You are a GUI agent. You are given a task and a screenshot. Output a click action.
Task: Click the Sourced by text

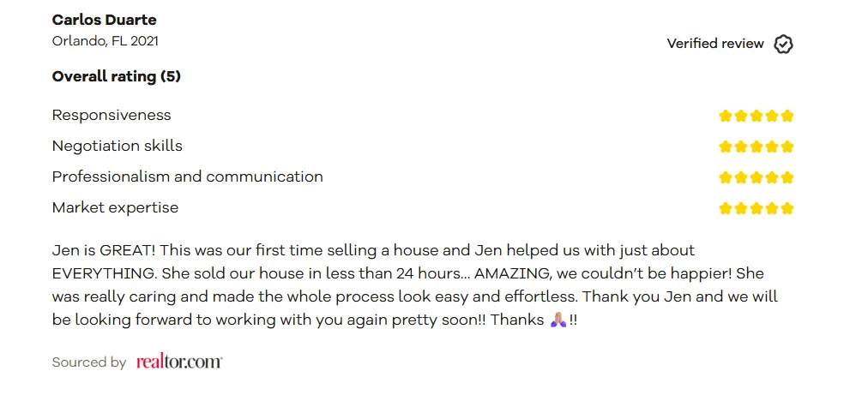pyautogui.click(x=89, y=363)
